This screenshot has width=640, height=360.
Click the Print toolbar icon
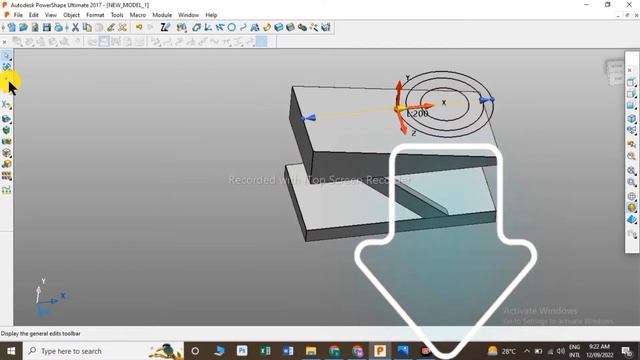click(x=58, y=27)
